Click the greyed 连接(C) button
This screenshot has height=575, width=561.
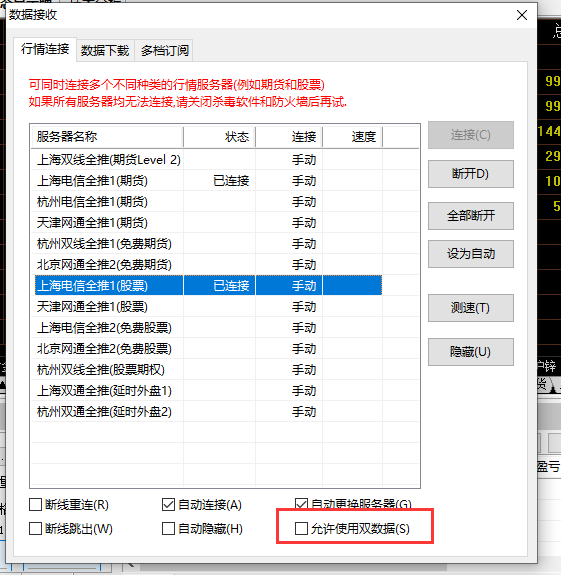point(470,135)
